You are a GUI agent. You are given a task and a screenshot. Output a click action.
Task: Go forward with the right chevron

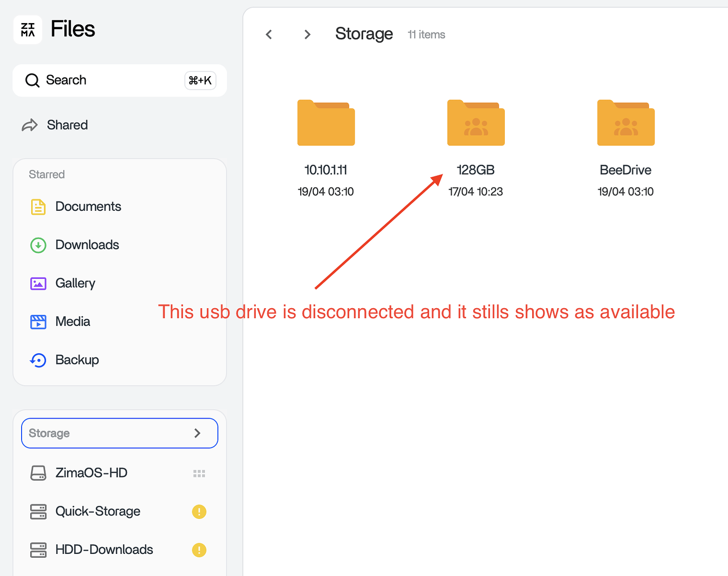pos(308,35)
